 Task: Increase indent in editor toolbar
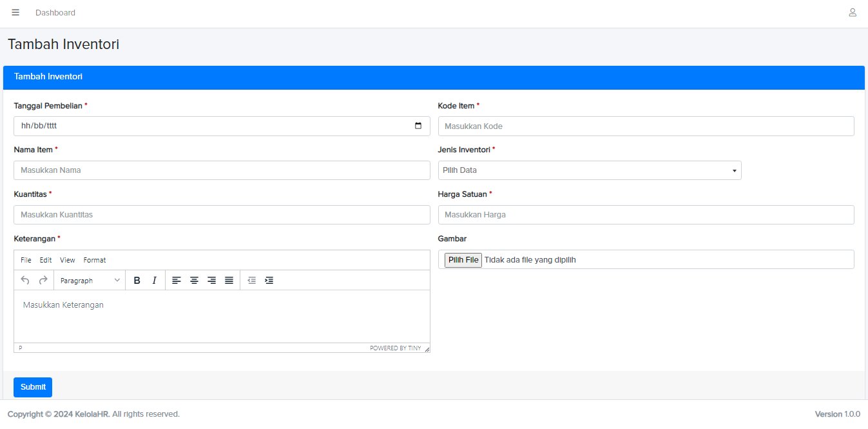[269, 281]
